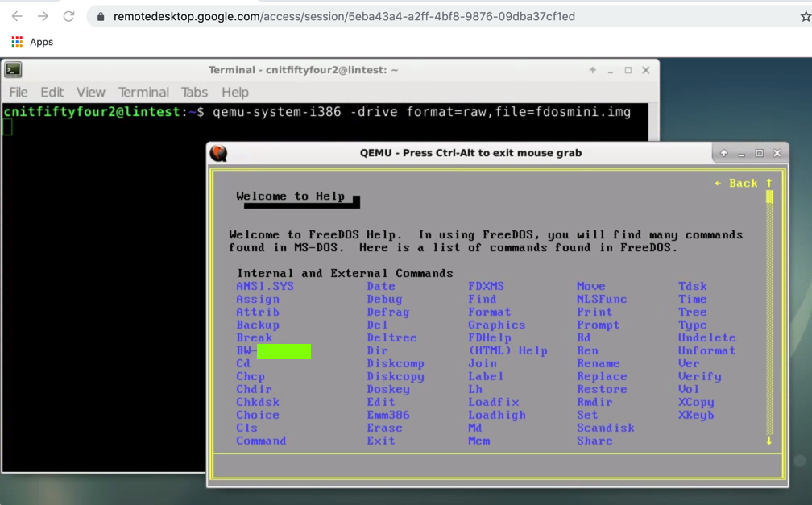Open the Format command help
Image resolution: width=812 pixels, height=505 pixels.
tap(490, 313)
